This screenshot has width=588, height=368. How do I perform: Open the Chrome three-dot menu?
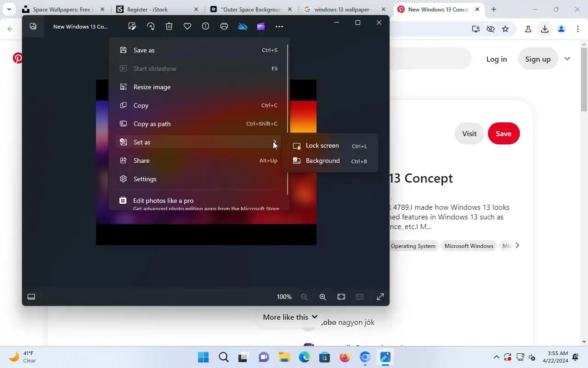578,29
